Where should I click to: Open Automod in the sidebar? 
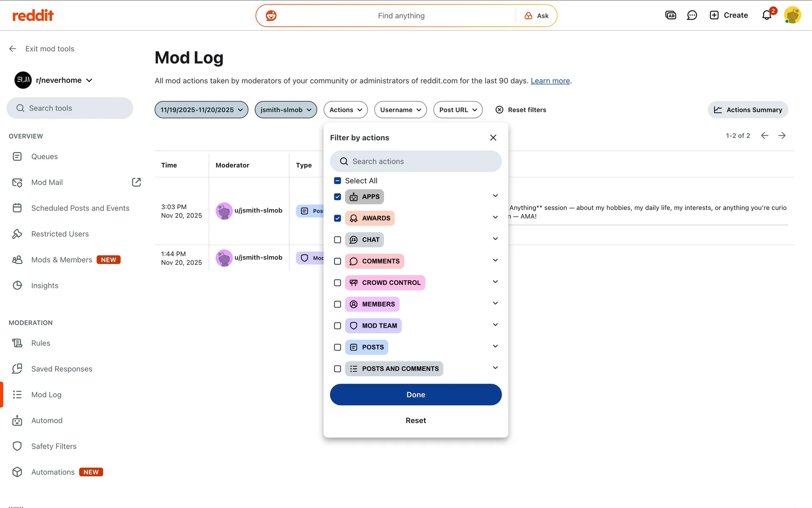[47, 420]
